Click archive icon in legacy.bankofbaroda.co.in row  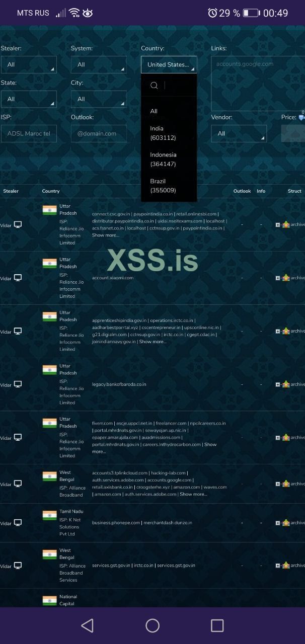pos(286,384)
